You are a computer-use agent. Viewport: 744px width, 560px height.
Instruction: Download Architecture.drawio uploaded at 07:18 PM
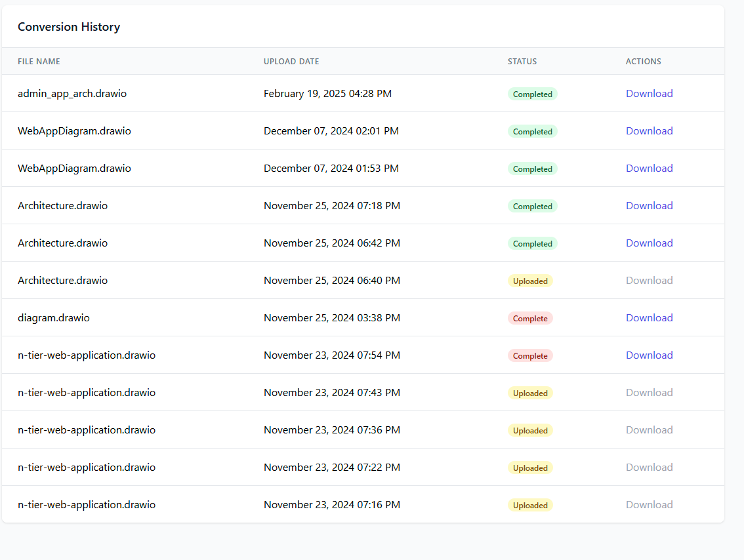649,206
